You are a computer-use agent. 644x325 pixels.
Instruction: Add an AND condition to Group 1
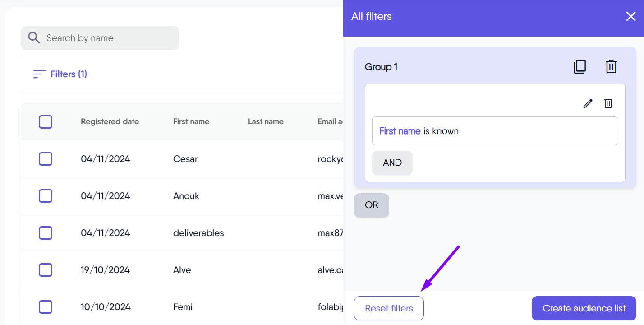click(x=392, y=163)
